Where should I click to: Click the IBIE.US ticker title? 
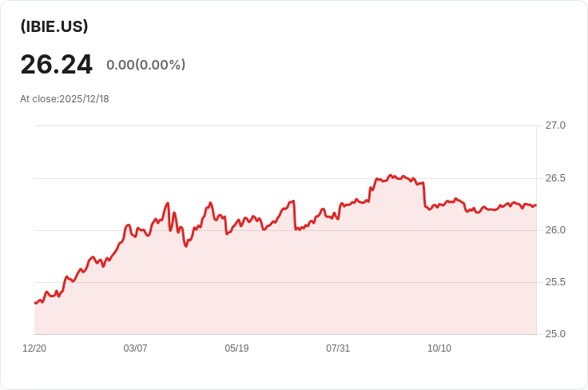click(54, 26)
